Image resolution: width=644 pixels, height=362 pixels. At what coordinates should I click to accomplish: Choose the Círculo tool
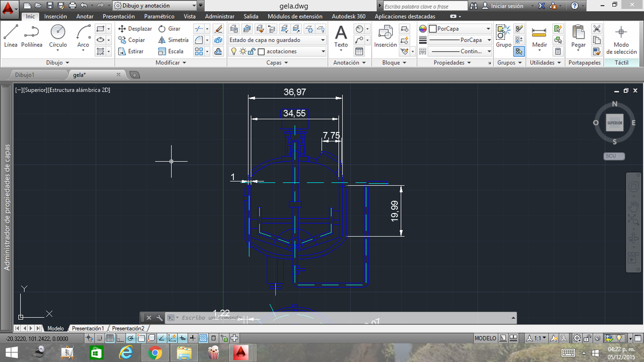pos(58,36)
